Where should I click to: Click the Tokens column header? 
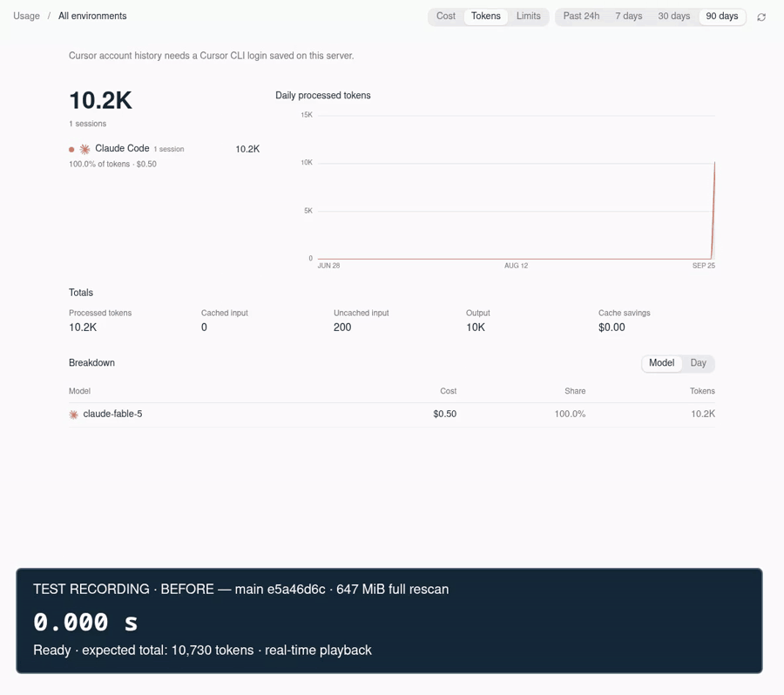click(702, 391)
